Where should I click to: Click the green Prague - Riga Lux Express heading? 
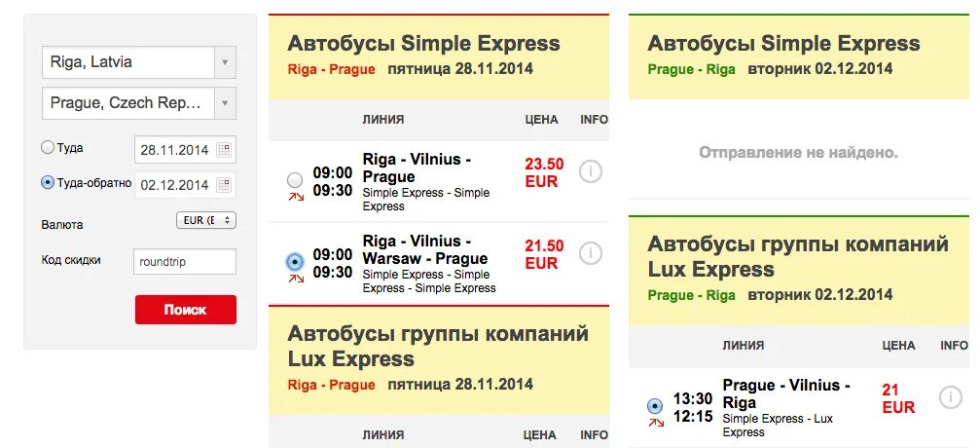(x=691, y=295)
